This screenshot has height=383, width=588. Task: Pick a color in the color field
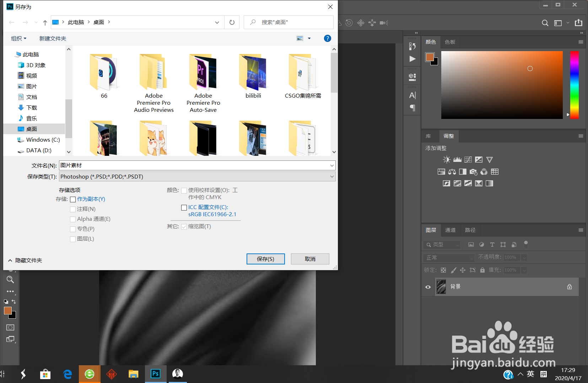pos(502,85)
